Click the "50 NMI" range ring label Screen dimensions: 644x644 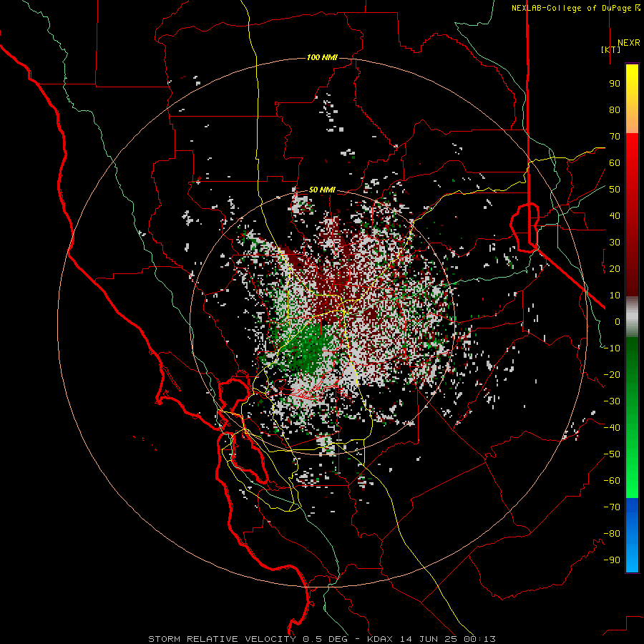click(x=322, y=190)
